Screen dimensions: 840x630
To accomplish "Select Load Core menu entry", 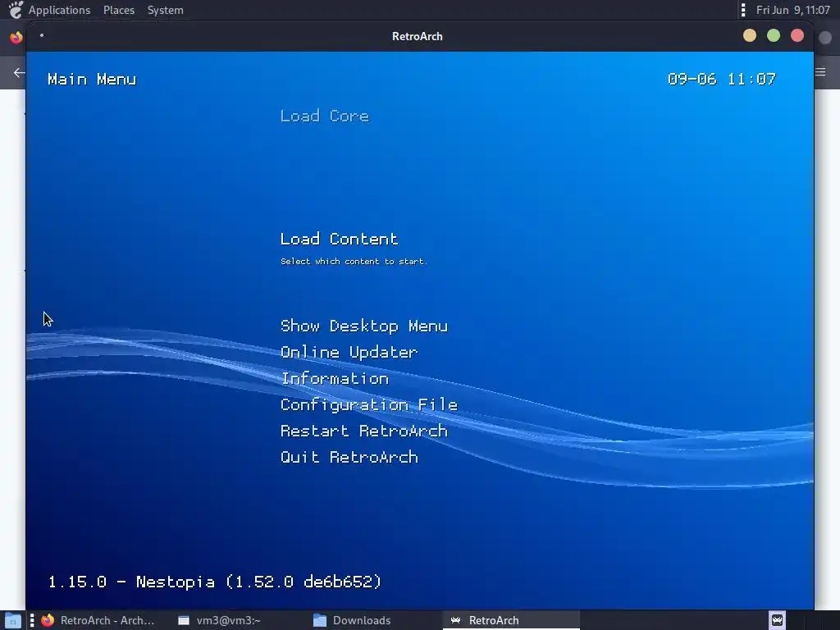I will [325, 116].
